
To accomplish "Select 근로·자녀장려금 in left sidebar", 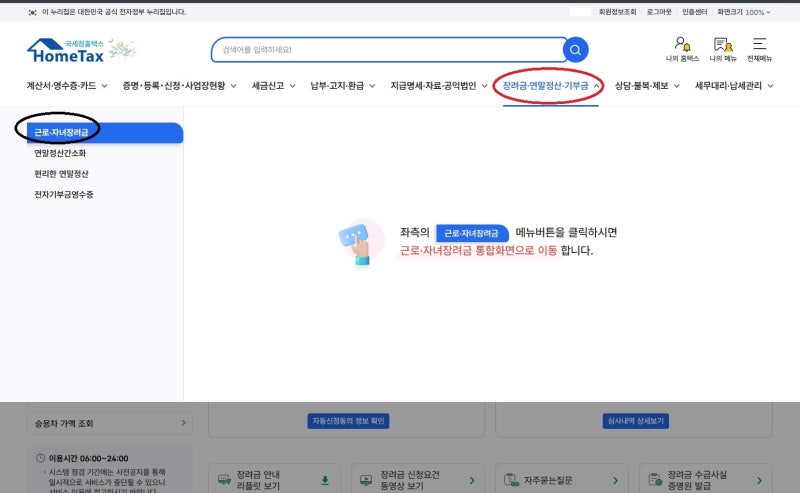I will [105, 133].
